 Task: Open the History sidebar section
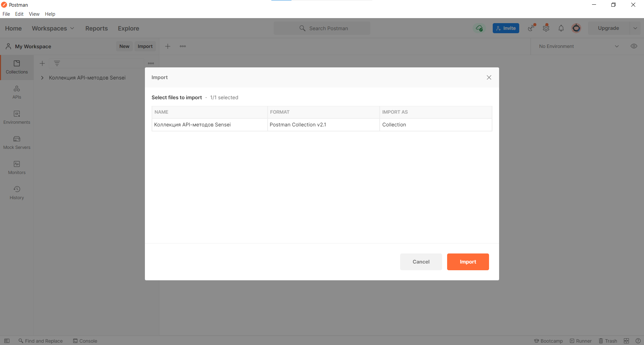17,193
